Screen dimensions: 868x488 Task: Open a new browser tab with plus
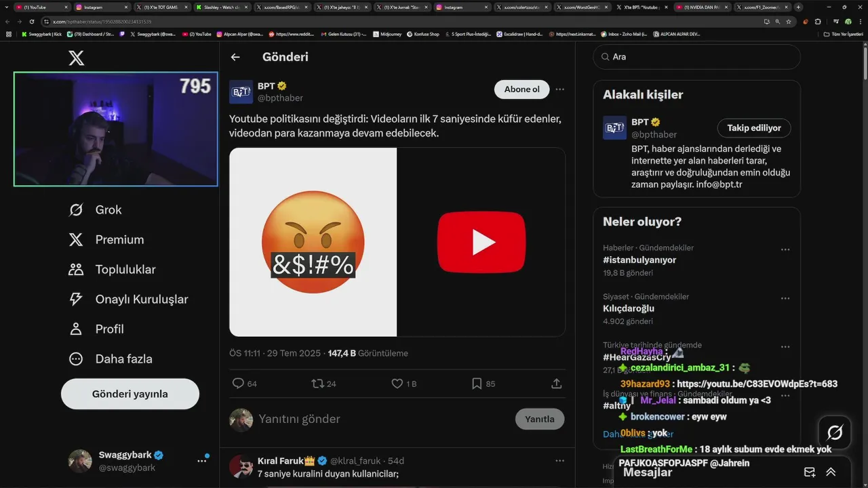[x=798, y=7]
